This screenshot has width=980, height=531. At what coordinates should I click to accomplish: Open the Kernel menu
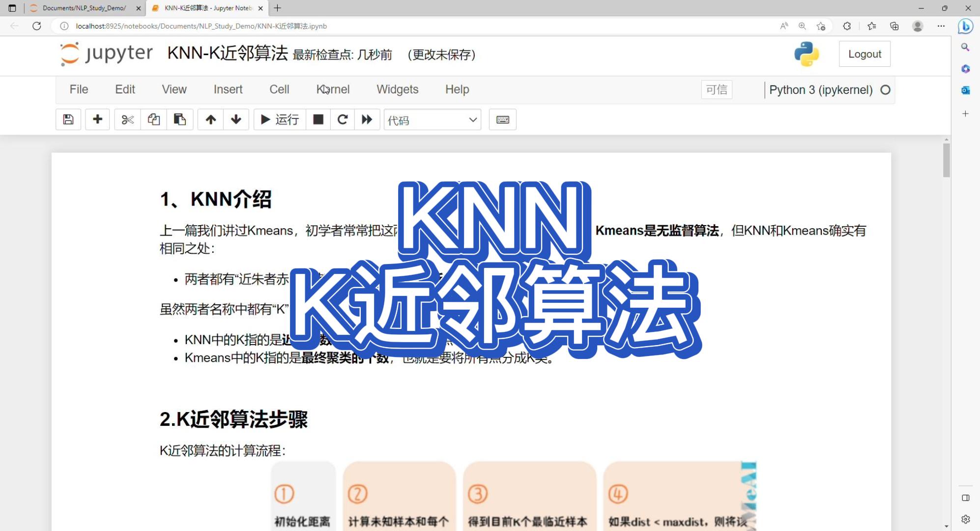tap(333, 89)
